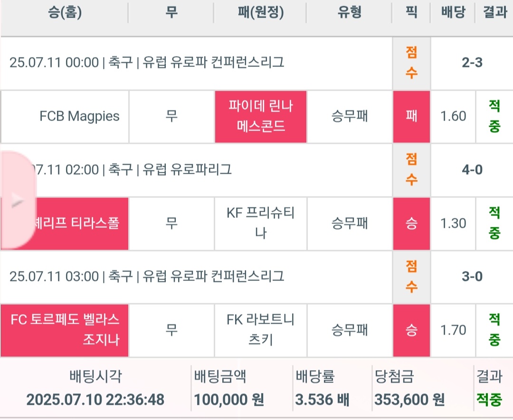This screenshot has width=513, height=420.
Task: Click the pink 패 pick cell
Action: point(411,117)
